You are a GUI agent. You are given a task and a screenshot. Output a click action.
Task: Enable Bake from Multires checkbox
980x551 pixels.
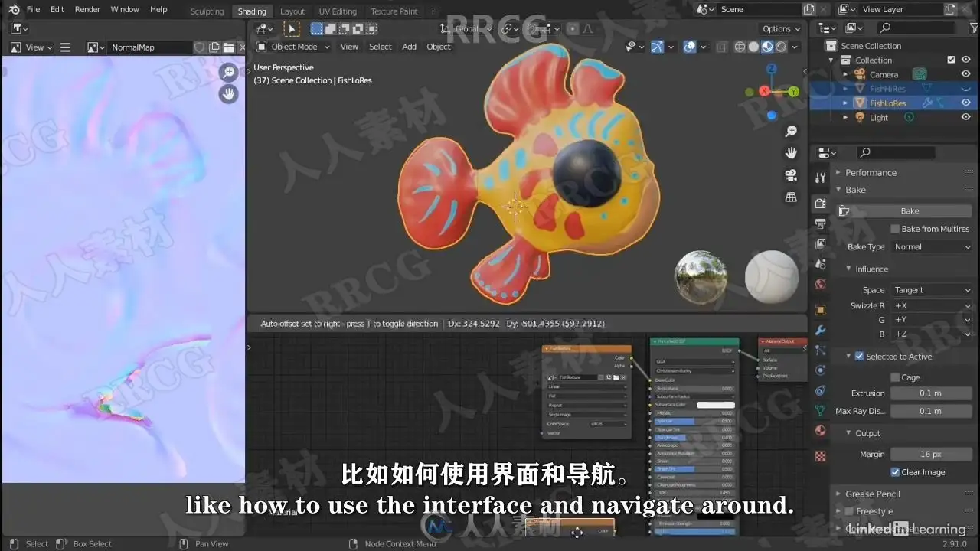pyautogui.click(x=895, y=229)
